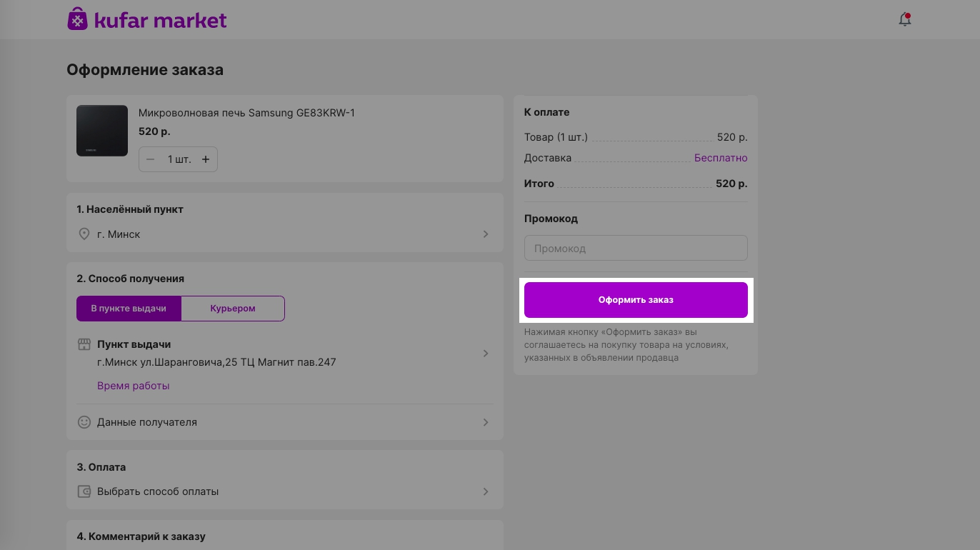Select the В пункте выдачи tab
Screen dimensions: 980x550
click(129, 309)
